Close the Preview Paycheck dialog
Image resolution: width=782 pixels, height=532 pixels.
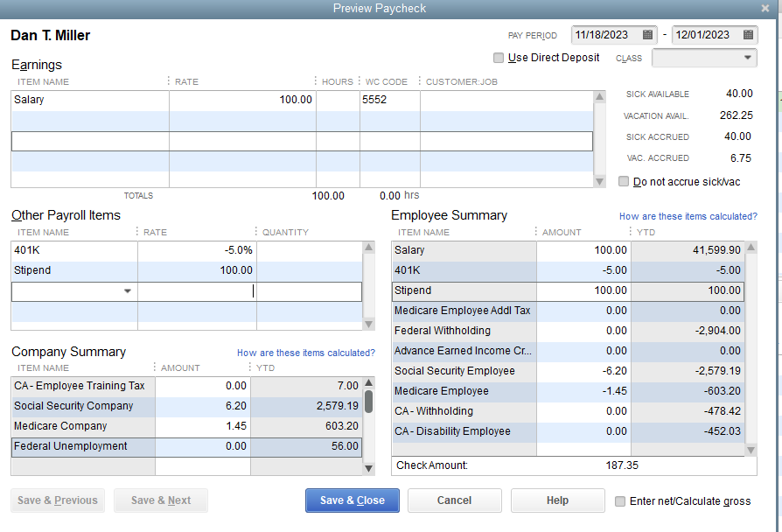pos(765,8)
